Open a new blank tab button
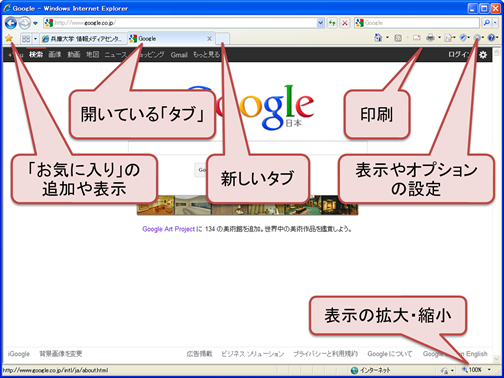This screenshot has width=504, height=378. click(222, 39)
